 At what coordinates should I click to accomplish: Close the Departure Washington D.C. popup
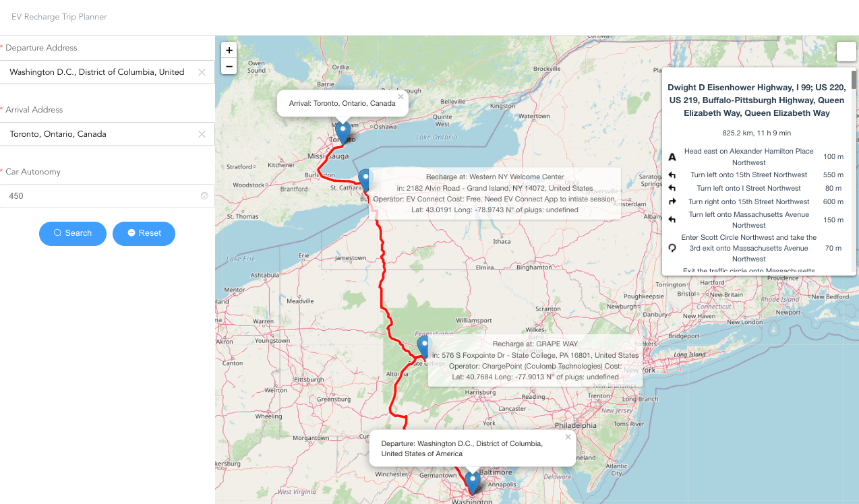(x=568, y=437)
